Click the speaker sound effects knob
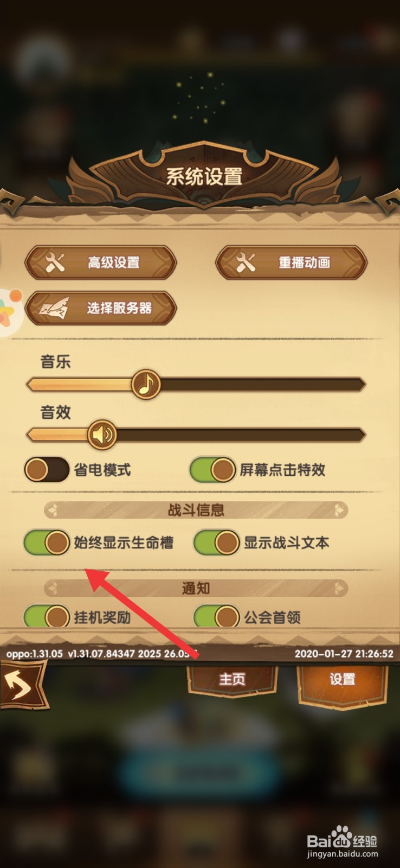The height and width of the screenshot is (868, 400). click(x=102, y=435)
